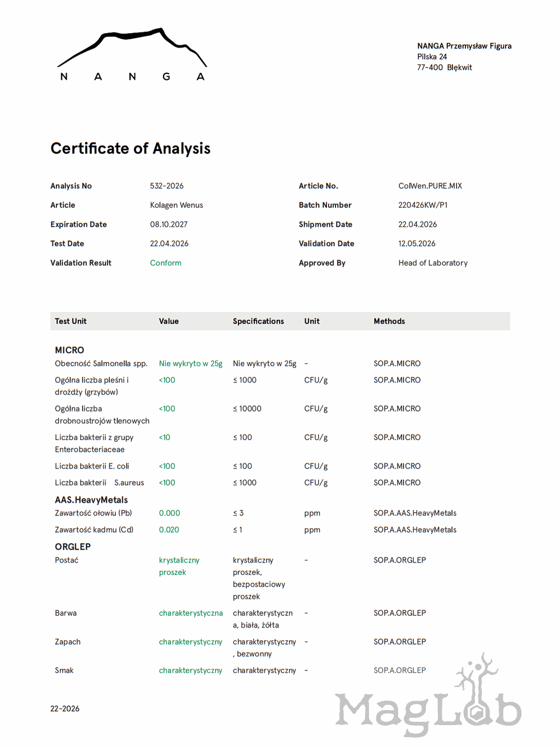The height and width of the screenshot is (747, 560).
Task: Click the batch number 220426KW/P1
Action: click(423, 205)
